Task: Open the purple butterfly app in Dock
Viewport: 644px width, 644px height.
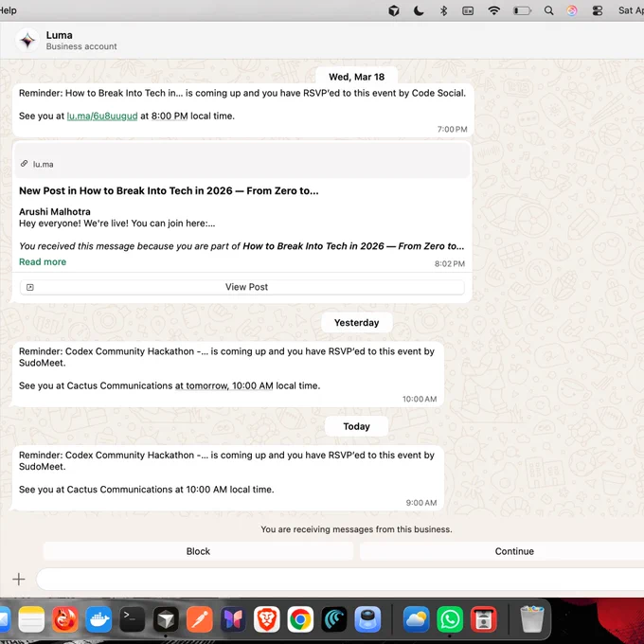Action: coord(233,619)
